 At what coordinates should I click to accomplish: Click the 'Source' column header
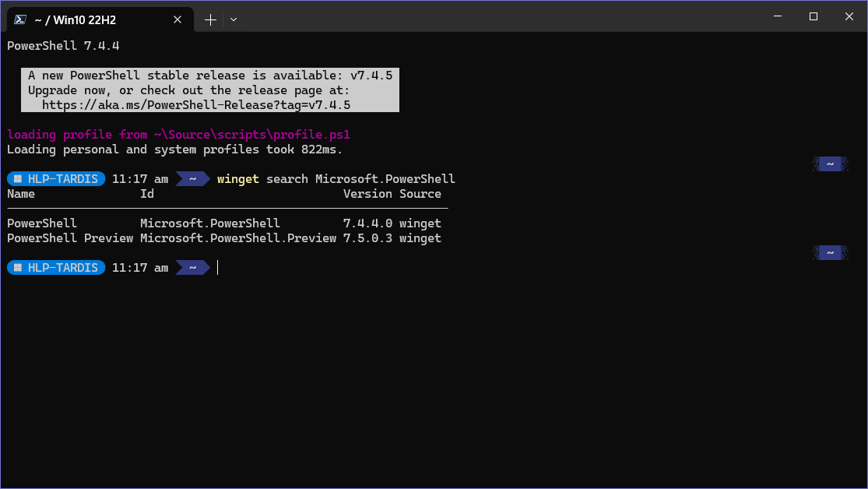click(420, 194)
